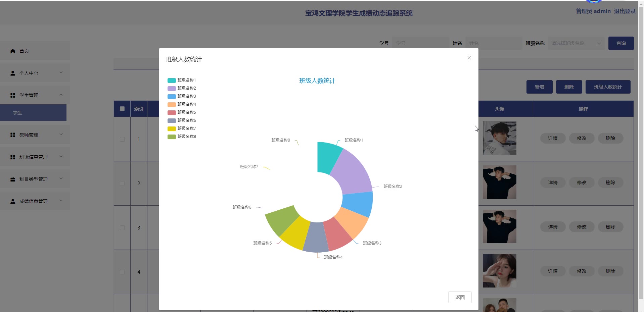Click the 管理员 admin label
Image resolution: width=644 pixels, height=312 pixels.
click(x=593, y=11)
